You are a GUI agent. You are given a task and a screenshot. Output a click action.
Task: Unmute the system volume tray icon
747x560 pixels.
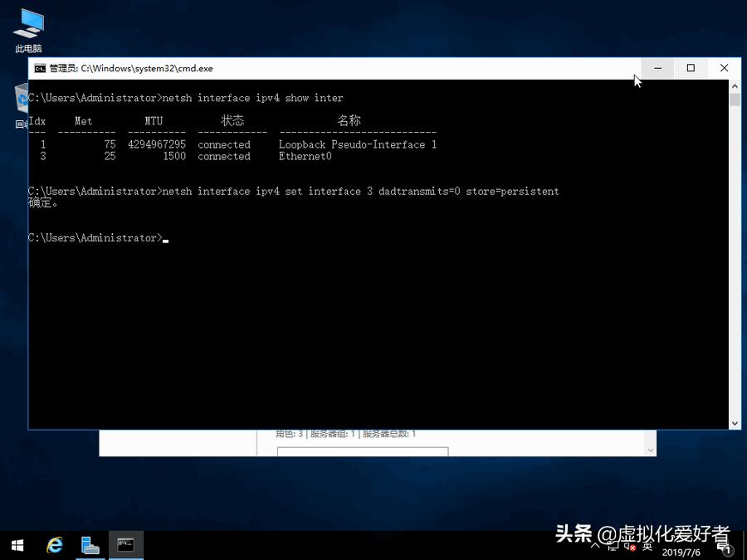tap(629, 548)
